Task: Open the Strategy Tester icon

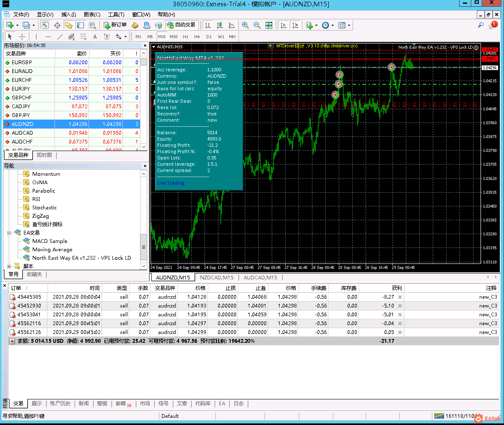Action: (92, 25)
